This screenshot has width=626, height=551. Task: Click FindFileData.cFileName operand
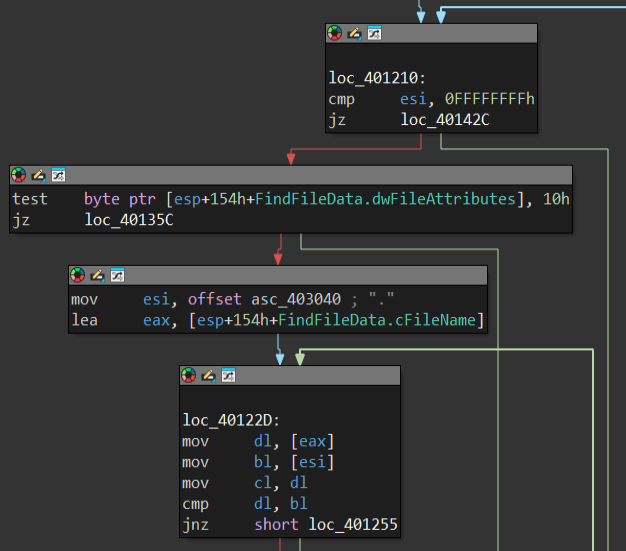click(x=377, y=320)
